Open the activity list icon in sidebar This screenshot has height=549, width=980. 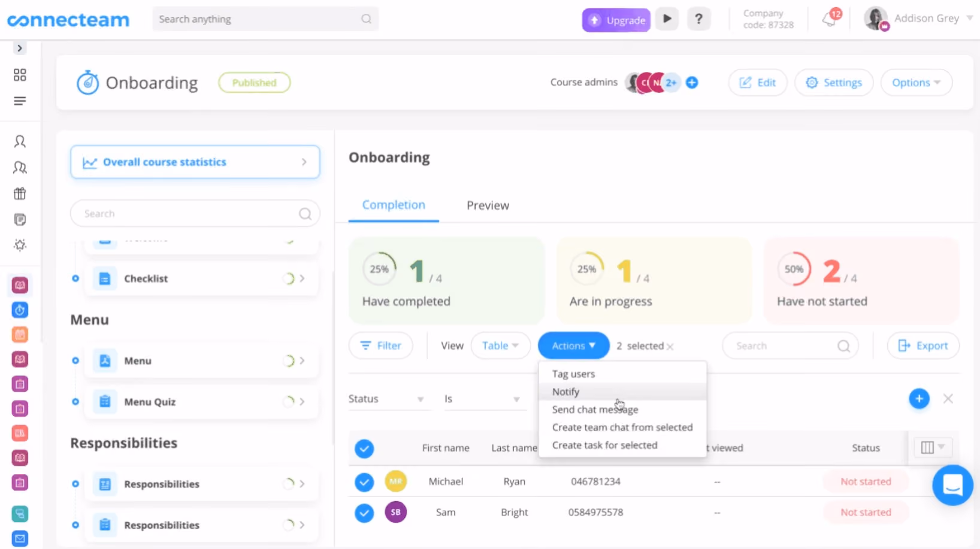point(20,101)
